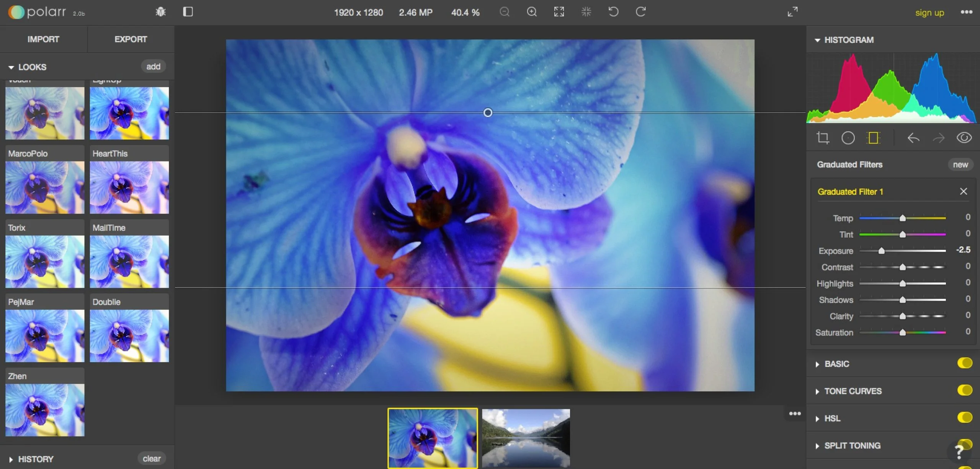Apply the Torix look
980x469 pixels.
click(x=45, y=254)
